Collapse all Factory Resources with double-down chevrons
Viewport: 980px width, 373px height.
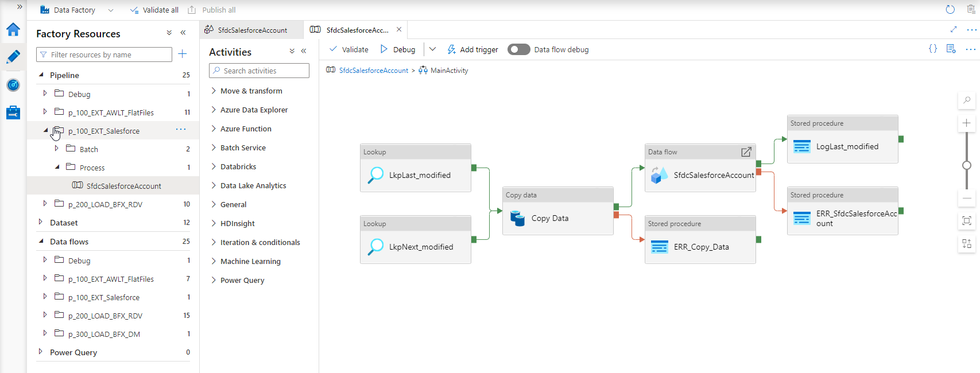[169, 33]
